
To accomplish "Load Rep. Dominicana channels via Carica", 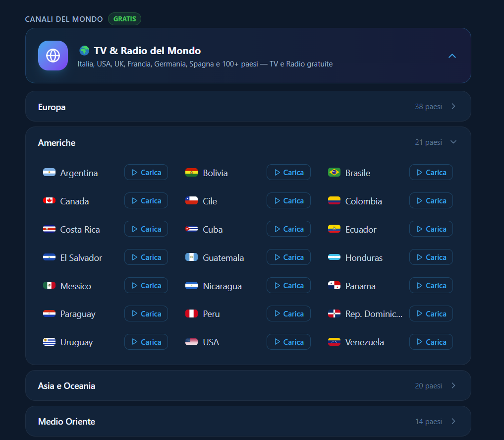I will [x=431, y=314].
